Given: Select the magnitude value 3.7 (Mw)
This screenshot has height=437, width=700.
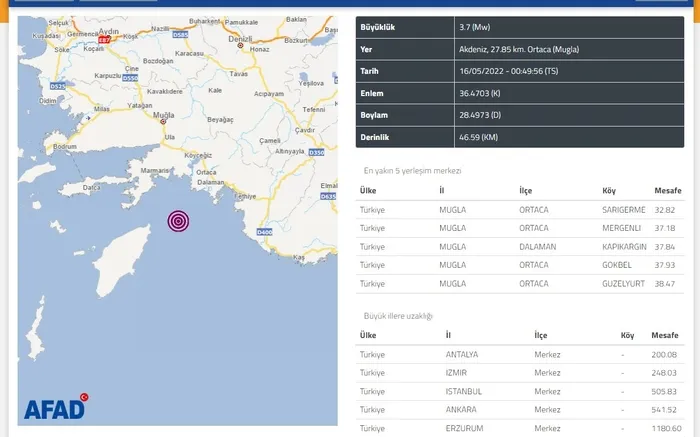Looking at the screenshot, I should (x=475, y=27).
